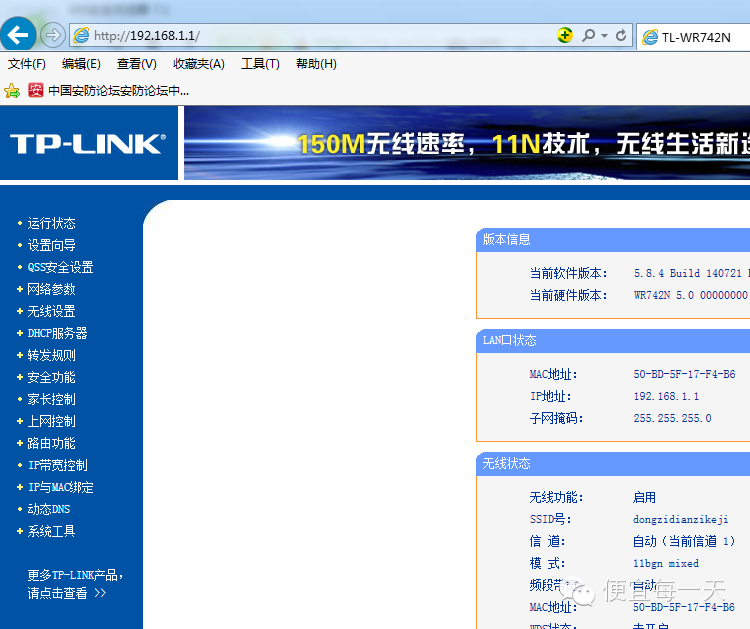
Task: Open 设置向导 in the sidebar
Action: click(51, 245)
